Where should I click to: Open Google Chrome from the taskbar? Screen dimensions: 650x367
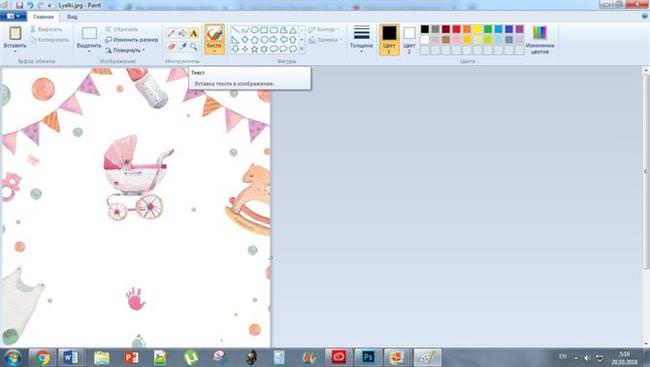pos(43,357)
